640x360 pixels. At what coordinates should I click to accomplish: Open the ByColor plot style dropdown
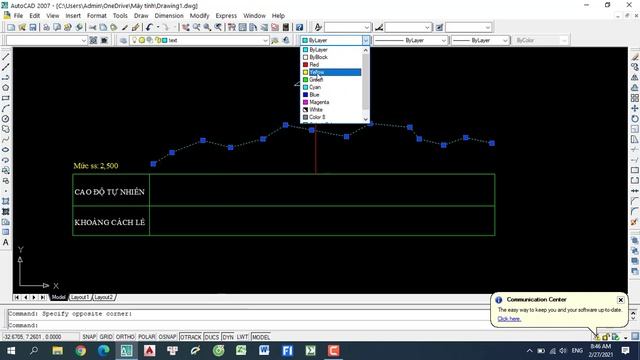(564, 40)
